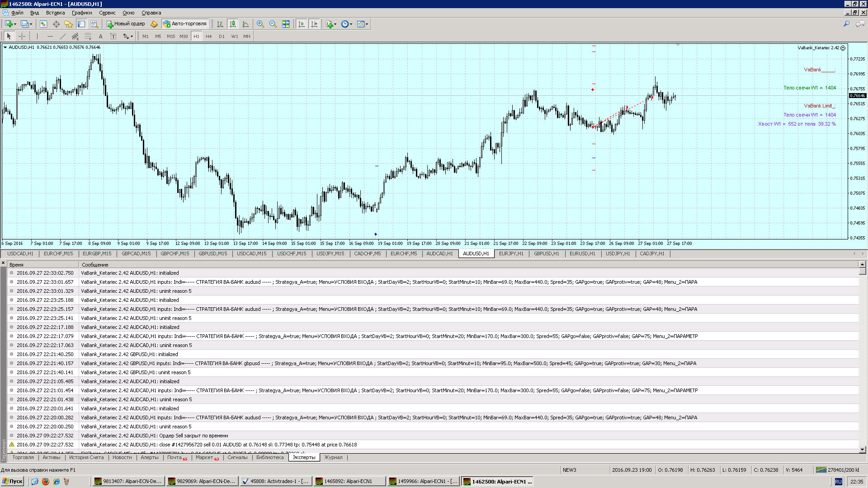Switch chart to bar chart style
The image size is (868, 488).
tap(220, 24)
